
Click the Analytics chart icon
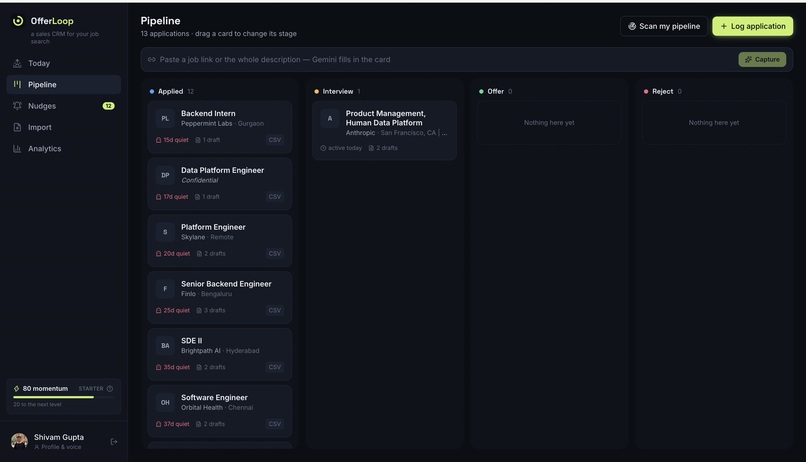click(x=17, y=149)
